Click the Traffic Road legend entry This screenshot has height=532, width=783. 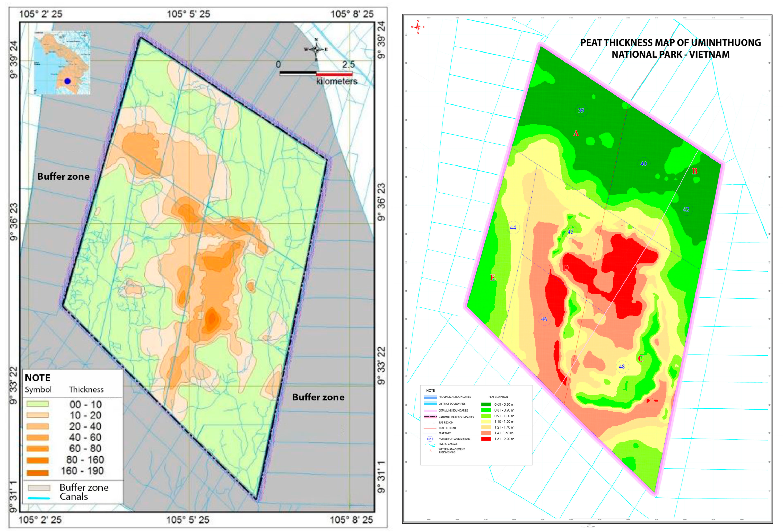pos(447,428)
